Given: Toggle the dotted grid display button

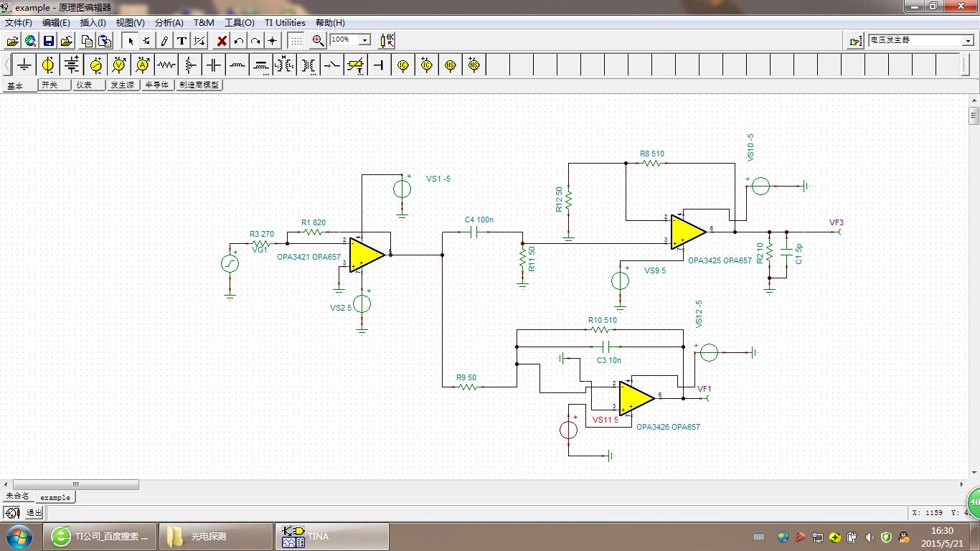Looking at the screenshot, I should [x=296, y=41].
